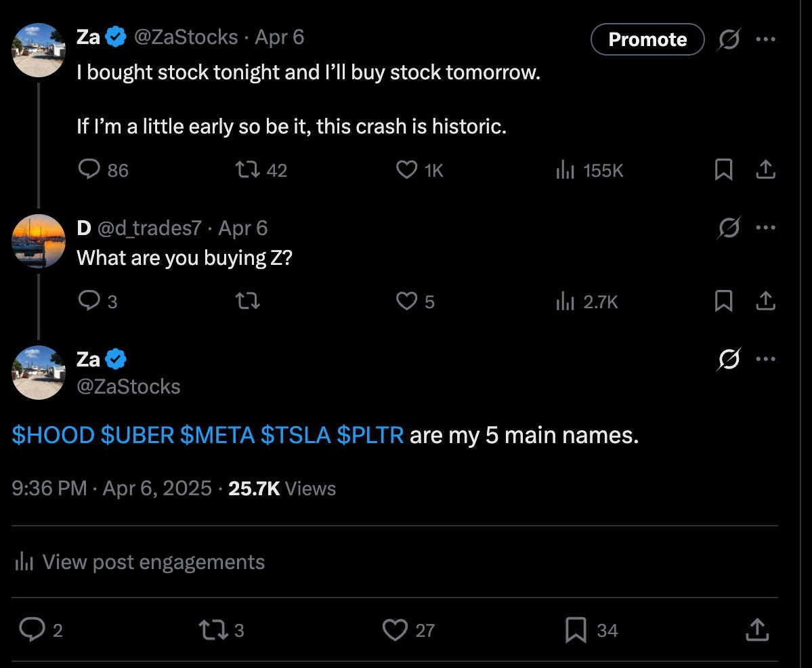Open the $TSLA cashtag
Image resolution: width=812 pixels, height=668 pixels.
coord(295,435)
